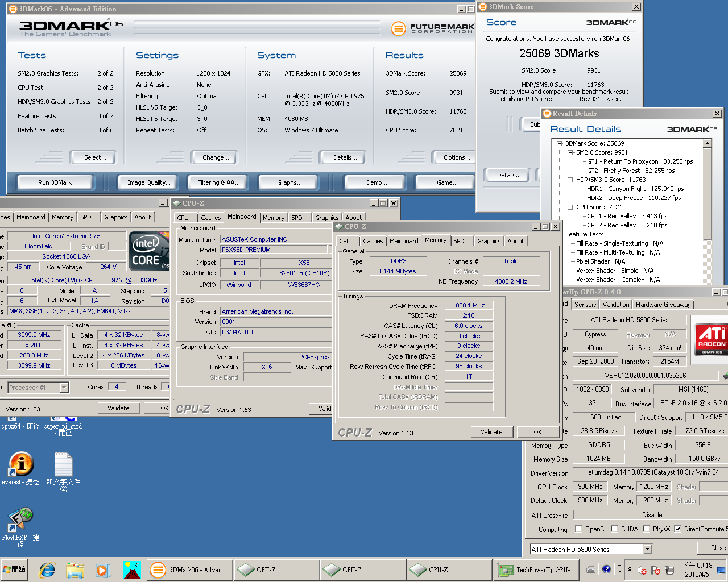
Task: Enable the OpenCL checkbox in GPU-Z
Action: point(578,529)
